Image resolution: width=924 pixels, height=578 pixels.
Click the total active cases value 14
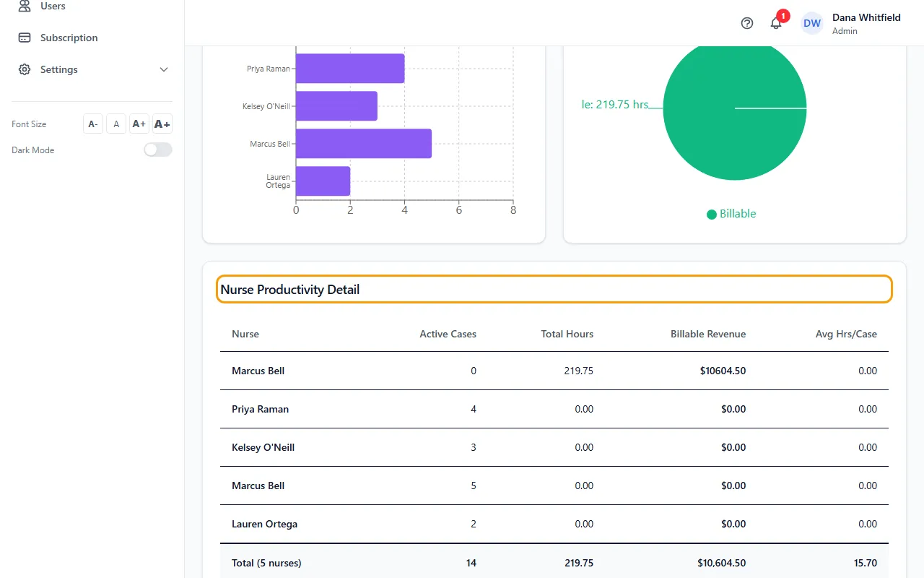(x=471, y=563)
